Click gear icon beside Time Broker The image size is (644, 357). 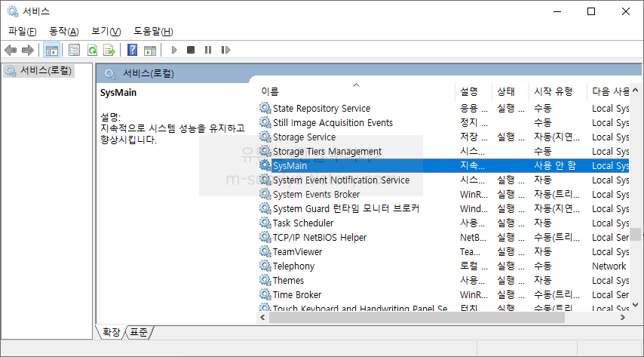tap(265, 295)
